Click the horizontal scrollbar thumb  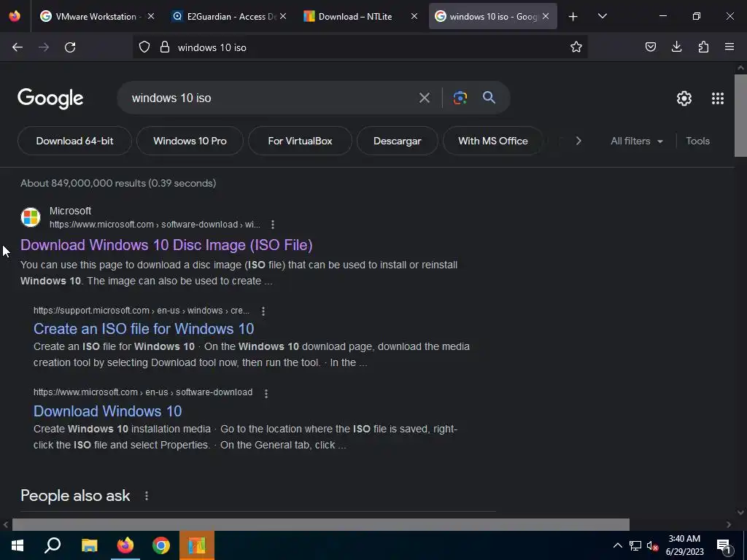[x=321, y=524]
